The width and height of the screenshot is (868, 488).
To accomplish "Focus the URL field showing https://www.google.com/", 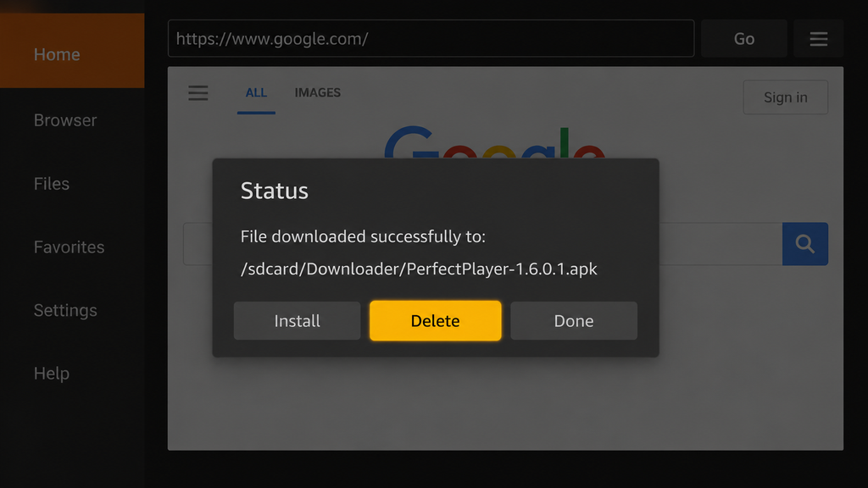I will [x=431, y=38].
